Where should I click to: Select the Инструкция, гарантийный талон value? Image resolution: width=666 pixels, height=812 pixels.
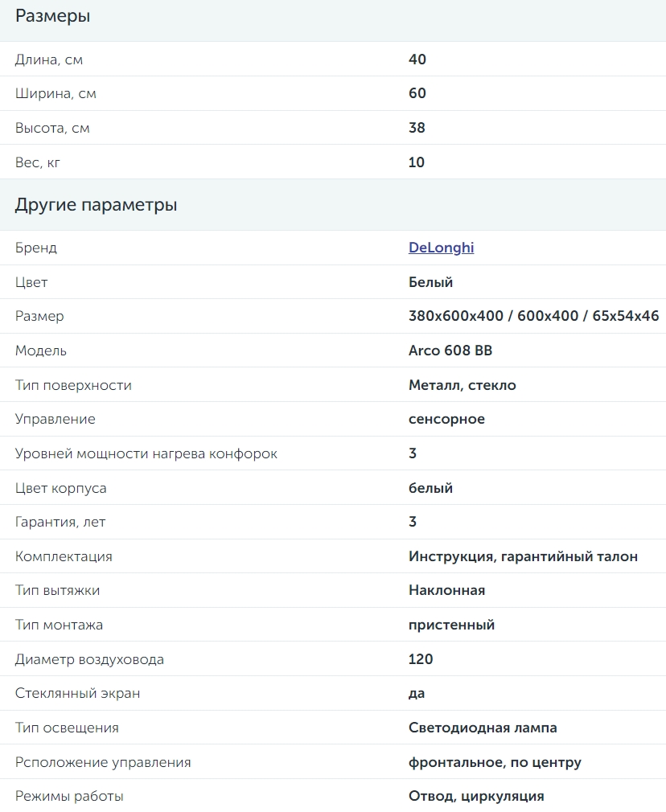[523, 556]
